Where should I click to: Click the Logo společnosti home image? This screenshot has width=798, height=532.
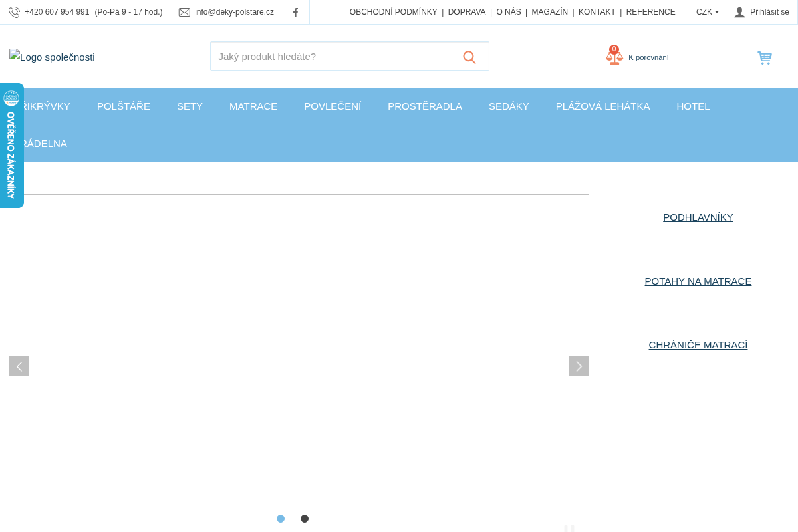click(x=52, y=57)
